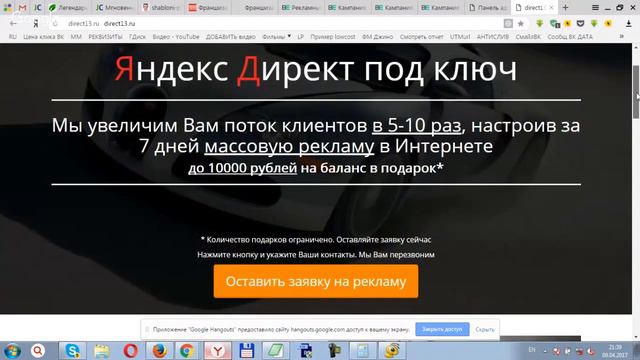Open the Windows Start menu

[13, 351]
